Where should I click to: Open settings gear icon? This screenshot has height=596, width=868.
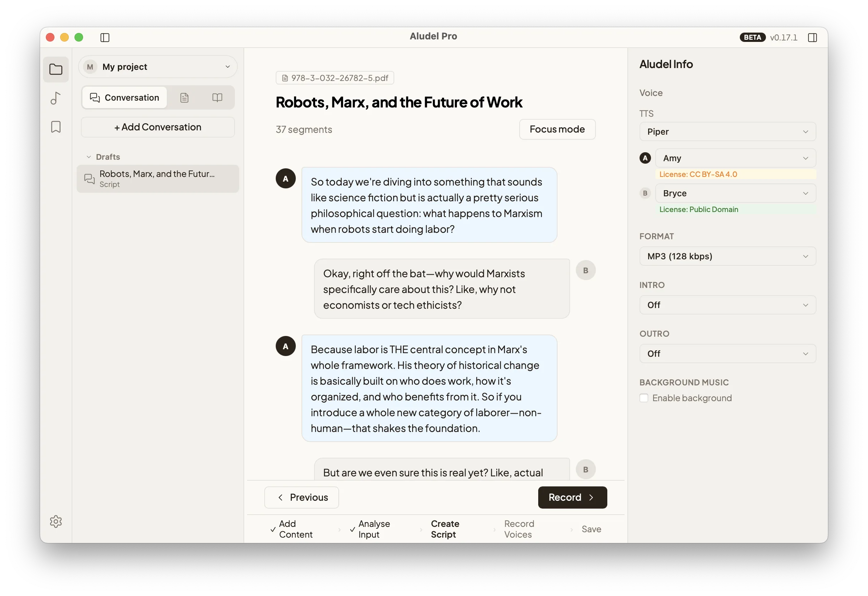[x=56, y=521]
